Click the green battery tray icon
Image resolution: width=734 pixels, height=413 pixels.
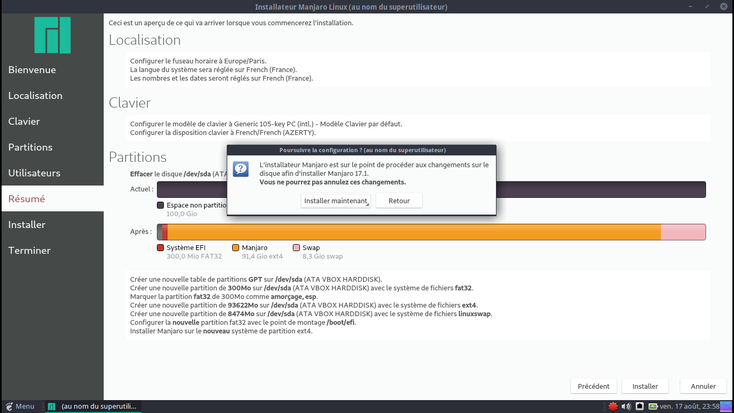653,406
